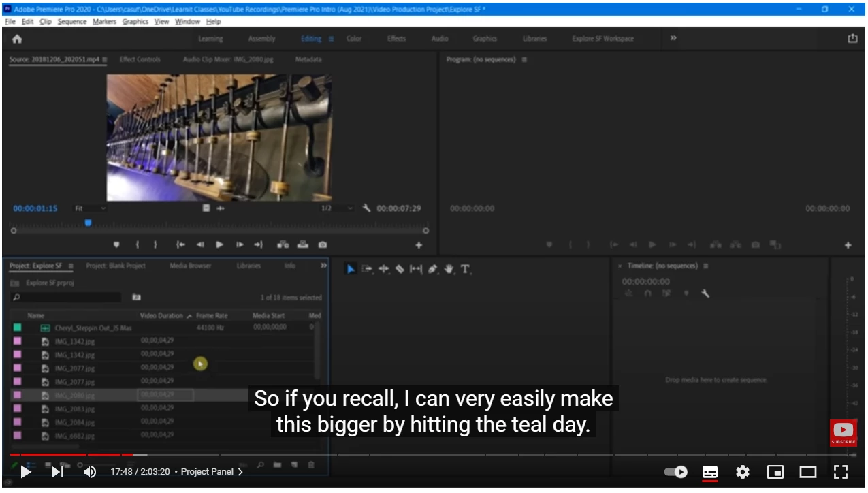868x493 pixels.
Task: Open 1/2 playback resolution dropdown
Action: pos(337,208)
